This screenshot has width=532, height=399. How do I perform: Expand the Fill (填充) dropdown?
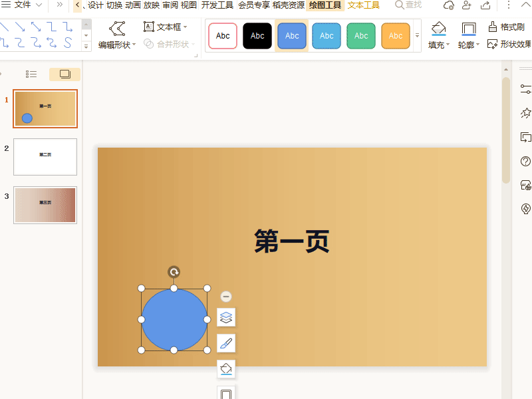439,45
